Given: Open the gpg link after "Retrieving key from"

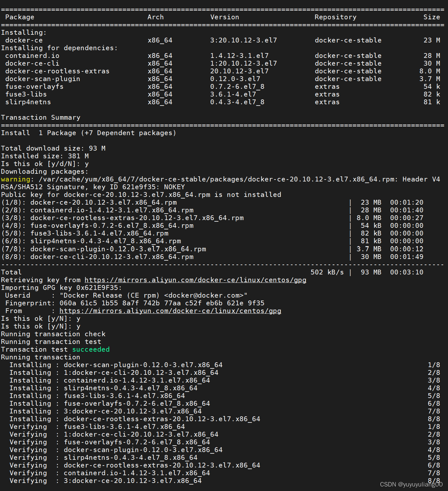Looking at the screenshot, I should (195, 280).
